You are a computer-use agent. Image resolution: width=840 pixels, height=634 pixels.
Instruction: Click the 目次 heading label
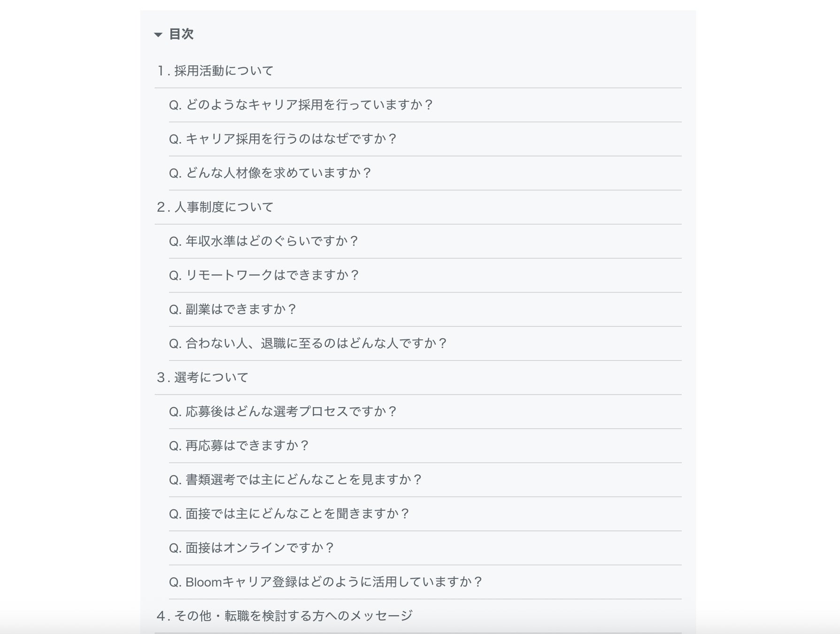click(181, 34)
